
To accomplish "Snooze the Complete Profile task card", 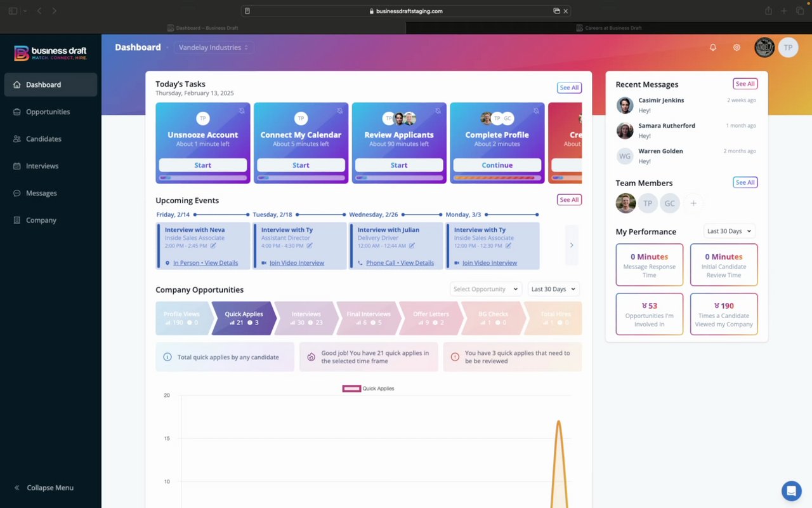I will [536, 110].
